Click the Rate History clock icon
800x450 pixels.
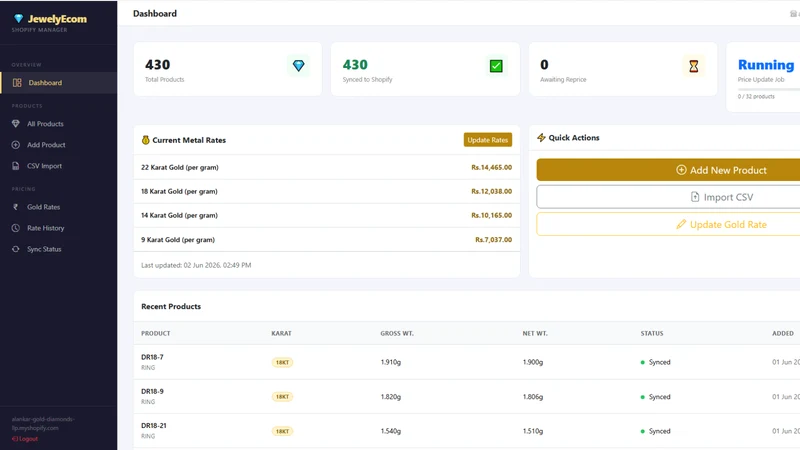pos(16,228)
